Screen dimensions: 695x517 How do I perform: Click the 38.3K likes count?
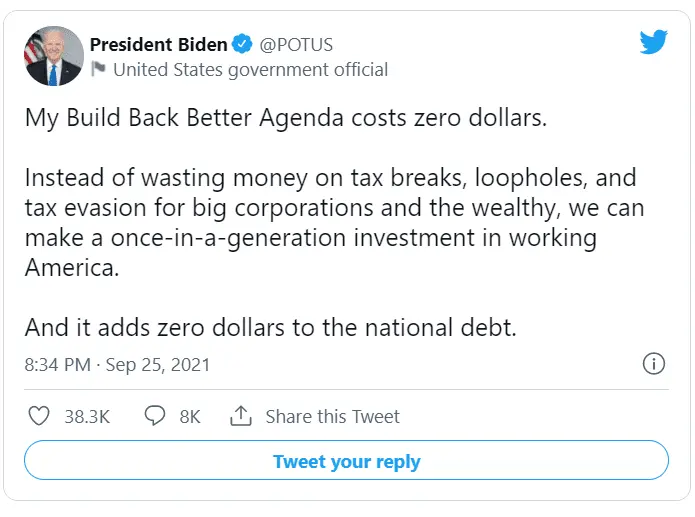[87, 417]
